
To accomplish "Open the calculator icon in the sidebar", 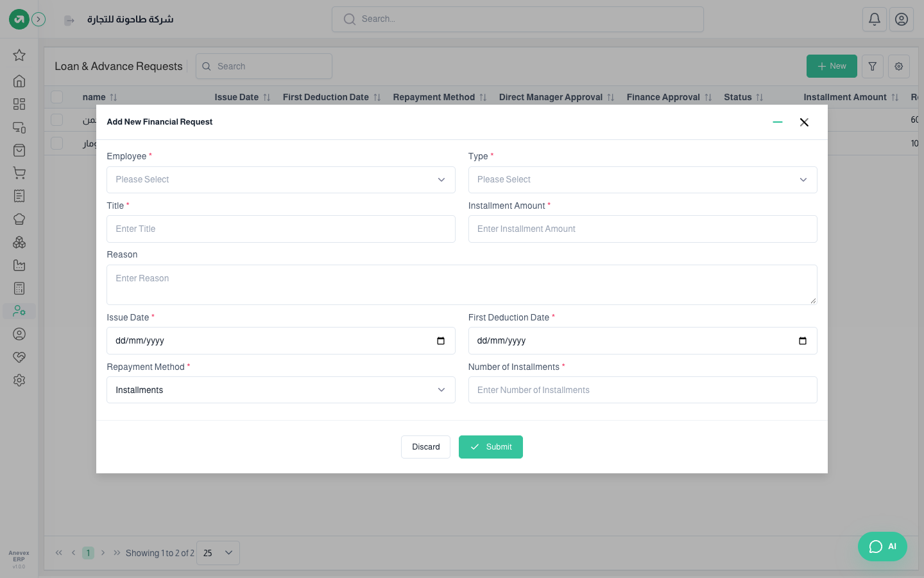I will [x=19, y=288].
